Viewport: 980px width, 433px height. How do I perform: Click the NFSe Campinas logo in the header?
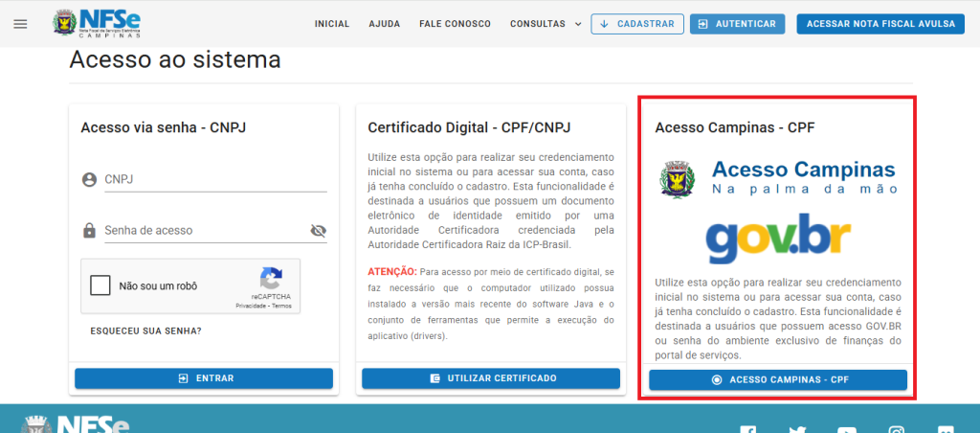click(x=97, y=24)
